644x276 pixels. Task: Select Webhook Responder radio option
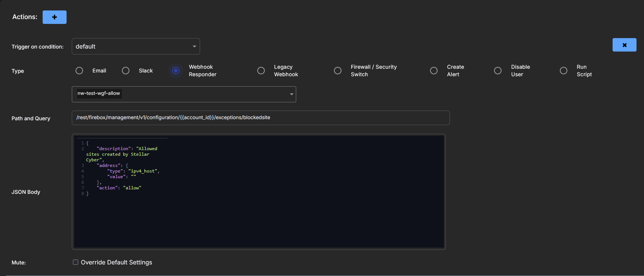pos(176,71)
